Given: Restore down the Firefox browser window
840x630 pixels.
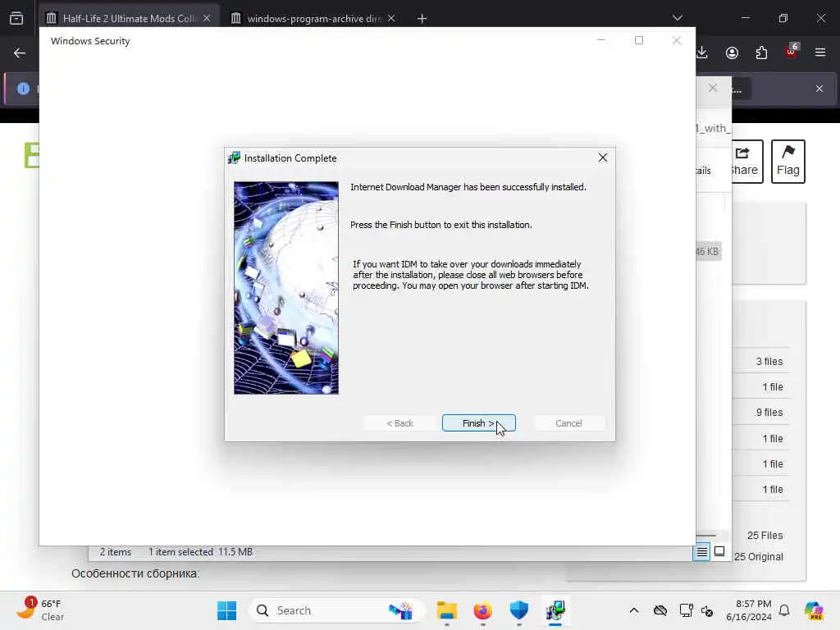Looking at the screenshot, I should 783,18.
